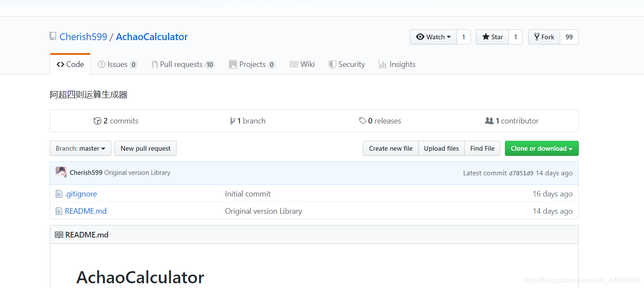Open the Branch: master dropdown
The width and height of the screenshot is (644, 288).
80,149
